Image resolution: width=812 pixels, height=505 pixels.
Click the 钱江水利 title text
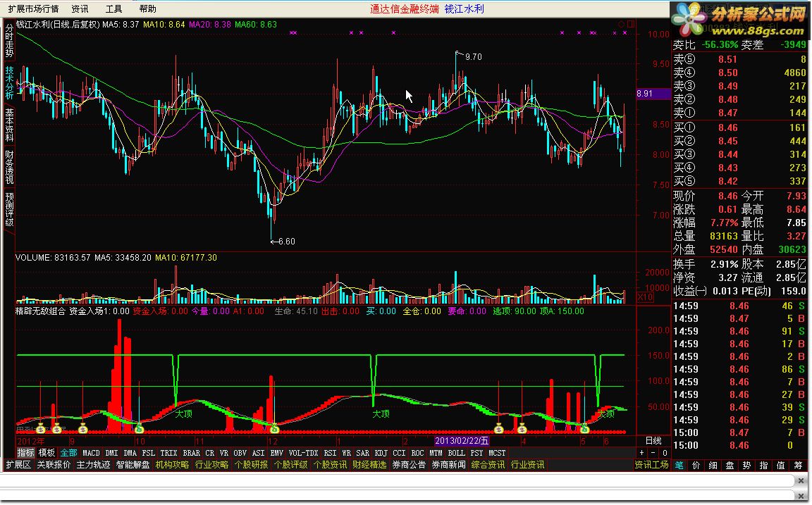464,8
